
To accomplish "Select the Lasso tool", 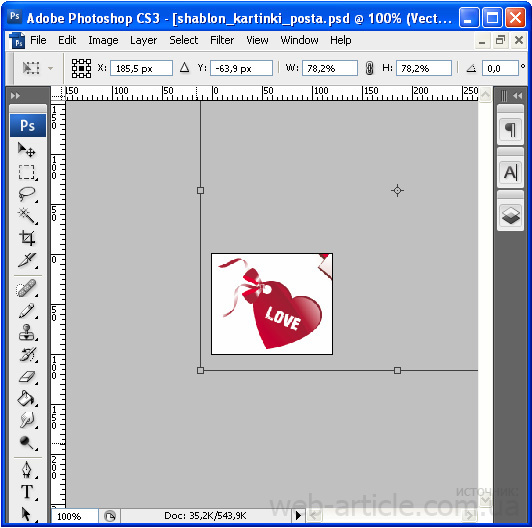I will (26, 194).
